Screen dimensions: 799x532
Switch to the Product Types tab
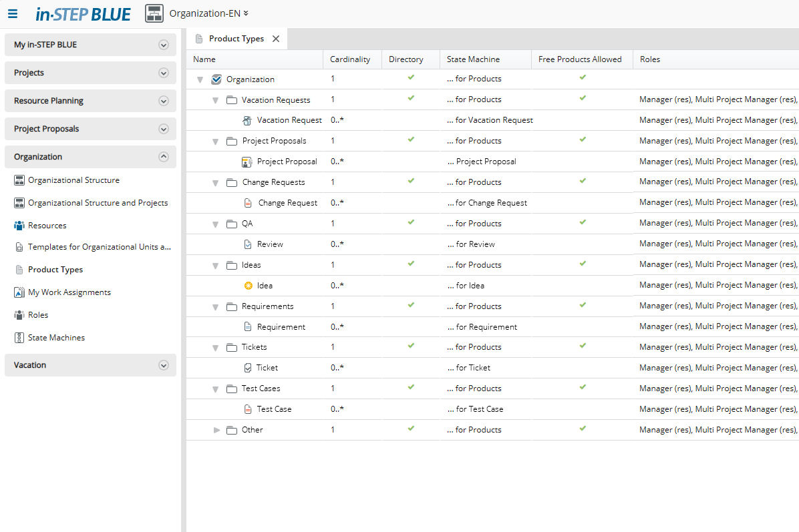click(x=237, y=38)
